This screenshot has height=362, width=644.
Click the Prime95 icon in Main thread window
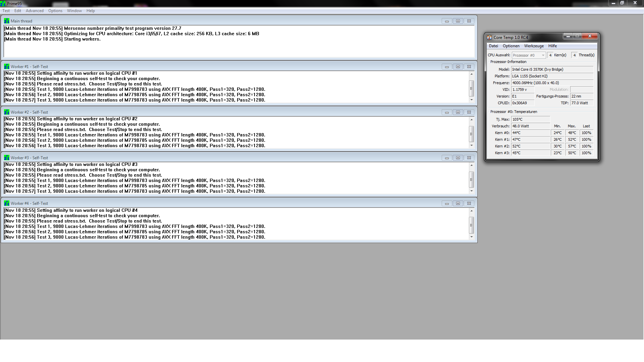(x=6, y=21)
